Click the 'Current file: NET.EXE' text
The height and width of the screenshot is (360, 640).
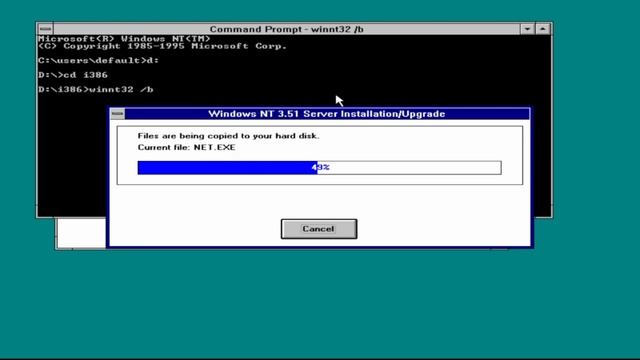click(x=187, y=147)
